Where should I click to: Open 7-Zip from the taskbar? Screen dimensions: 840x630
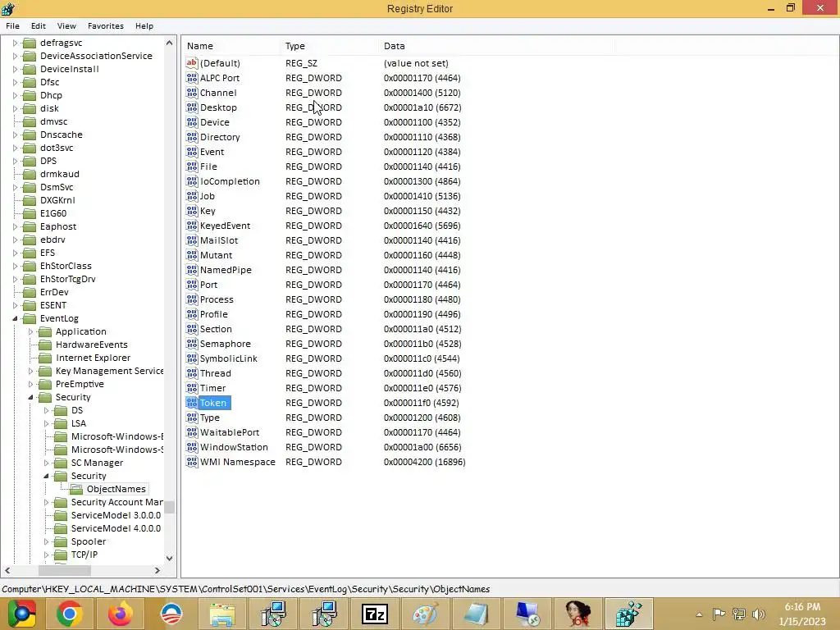pyautogui.click(x=375, y=614)
